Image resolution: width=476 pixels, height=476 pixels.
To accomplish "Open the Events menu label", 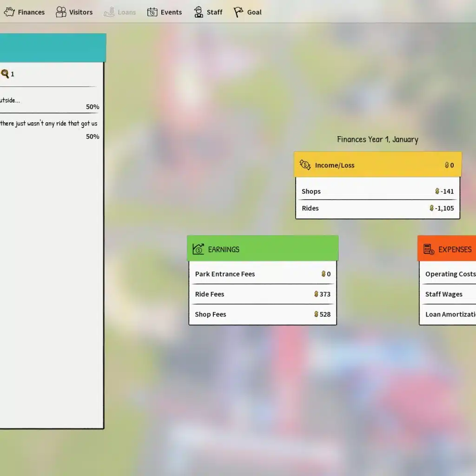I will click(171, 12).
